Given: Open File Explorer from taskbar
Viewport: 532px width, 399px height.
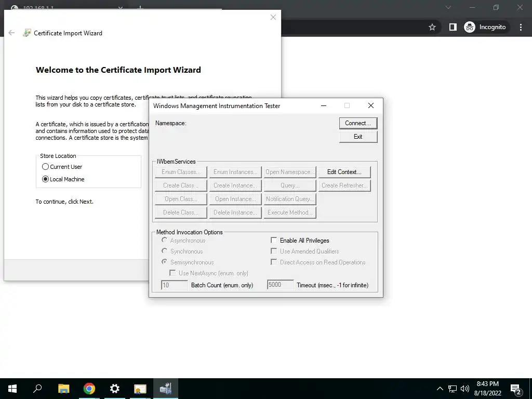Looking at the screenshot, I should click(64, 389).
